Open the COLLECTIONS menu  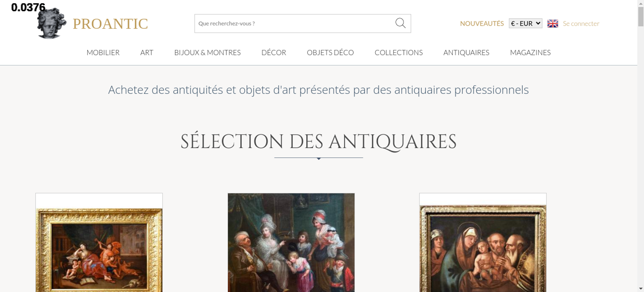[x=399, y=52]
